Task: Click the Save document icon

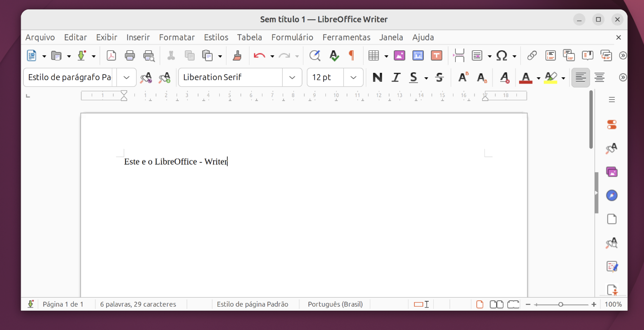Action: [x=82, y=56]
